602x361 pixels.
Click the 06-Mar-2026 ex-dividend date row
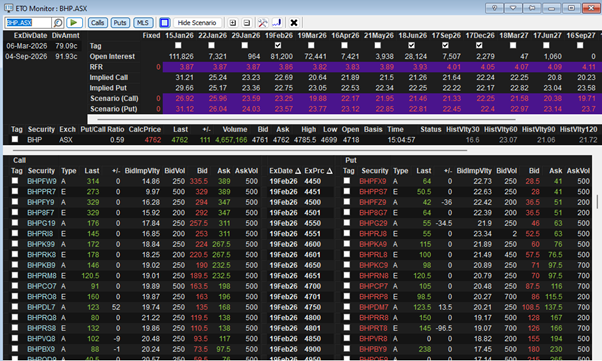(x=42, y=46)
